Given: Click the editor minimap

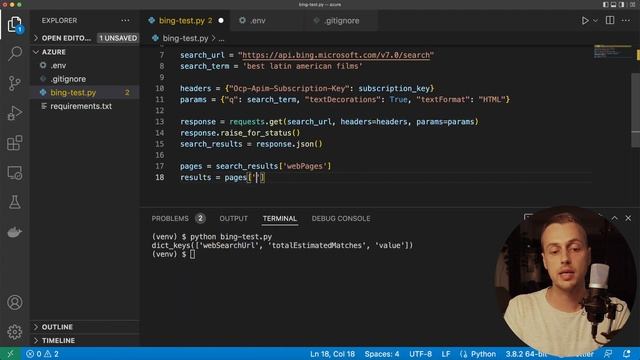Looking at the screenshot, I should tap(613, 52).
